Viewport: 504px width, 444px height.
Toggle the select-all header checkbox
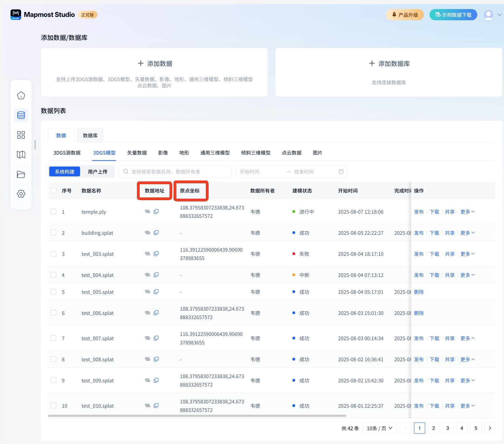(54, 191)
